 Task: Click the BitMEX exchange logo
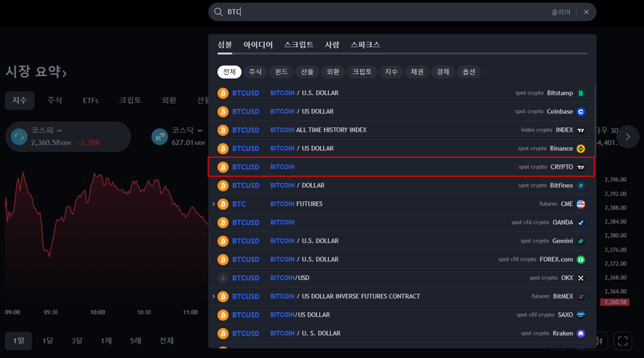coord(581,296)
